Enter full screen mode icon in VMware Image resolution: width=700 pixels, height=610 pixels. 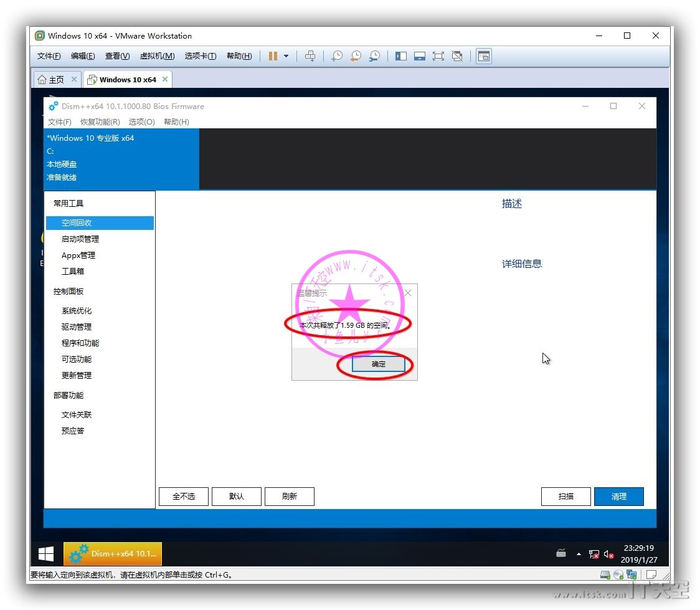click(x=438, y=56)
